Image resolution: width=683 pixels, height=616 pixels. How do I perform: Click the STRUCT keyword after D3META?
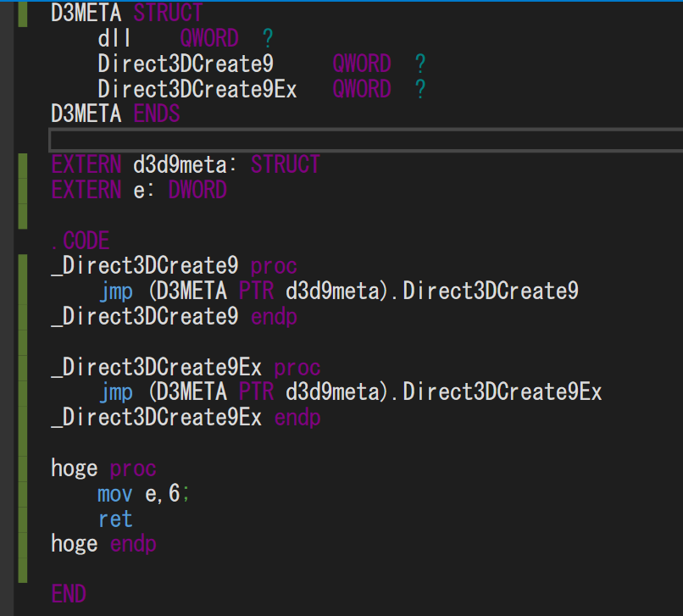pyautogui.click(x=168, y=13)
